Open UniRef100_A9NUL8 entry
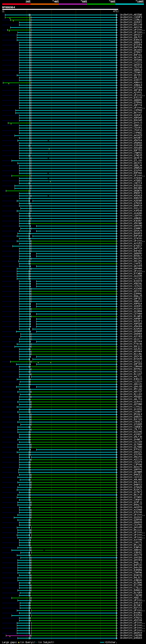The height and width of the screenshot is (644, 146). [131, 85]
